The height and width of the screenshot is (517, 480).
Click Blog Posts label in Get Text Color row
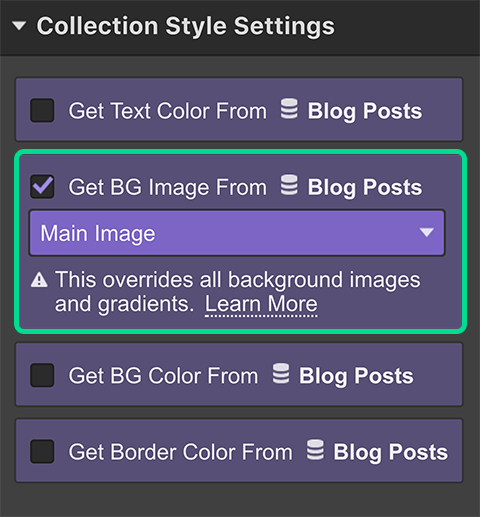click(365, 111)
